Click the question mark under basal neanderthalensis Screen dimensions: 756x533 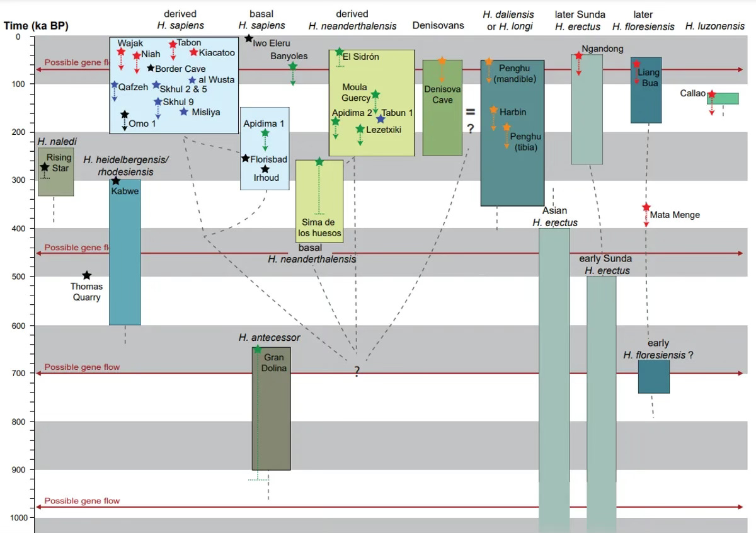point(357,370)
